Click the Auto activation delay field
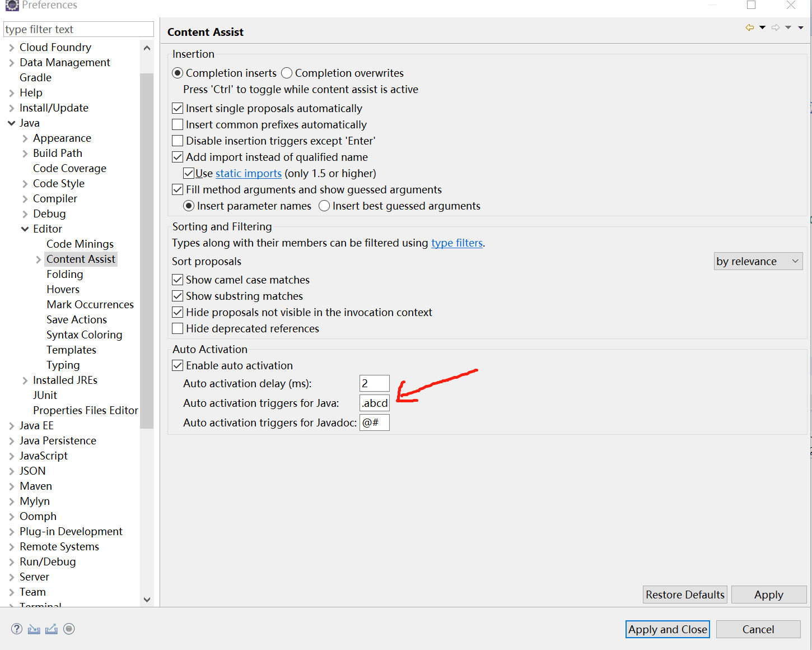Screen dimensions: 812x650 tap(374, 383)
